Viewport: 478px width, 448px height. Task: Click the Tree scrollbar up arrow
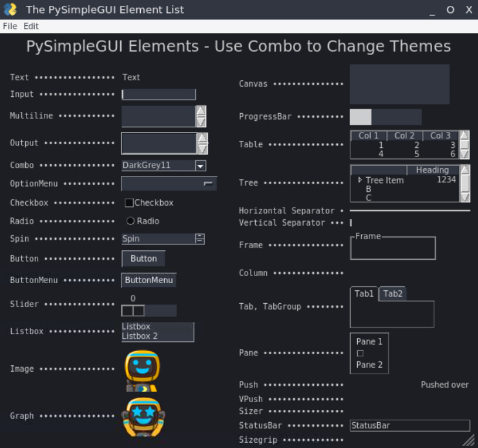point(464,171)
